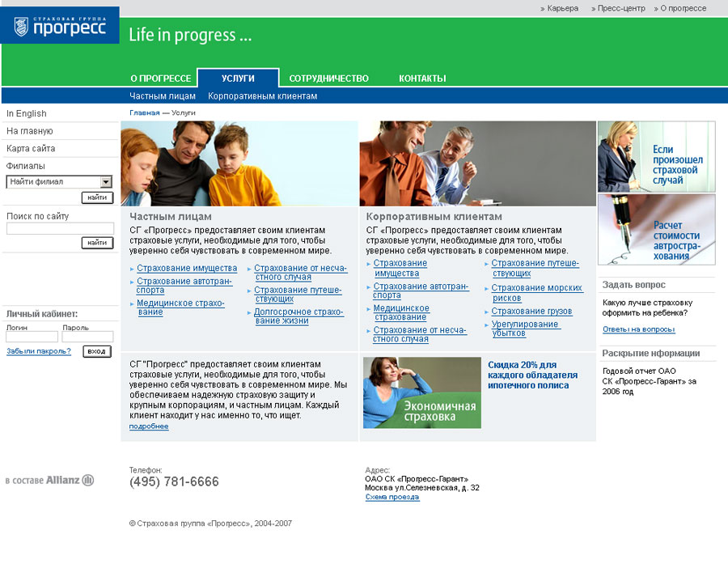728x564 pixels.
Task: Open Долгосрочное страхование жизни link
Action: tap(298, 316)
